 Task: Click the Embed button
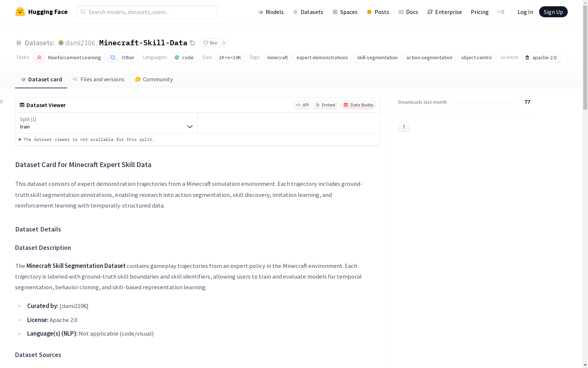click(x=325, y=105)
